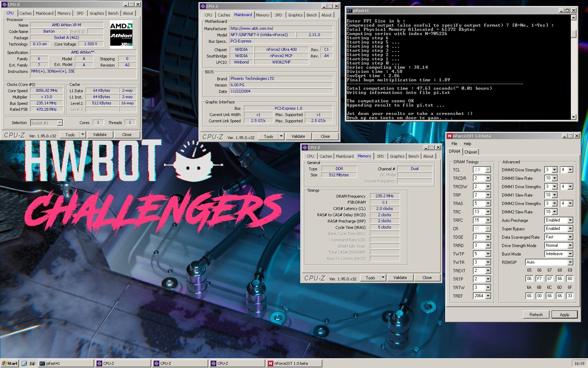Open Help menu in nForce2XT

tap(467, 144)
